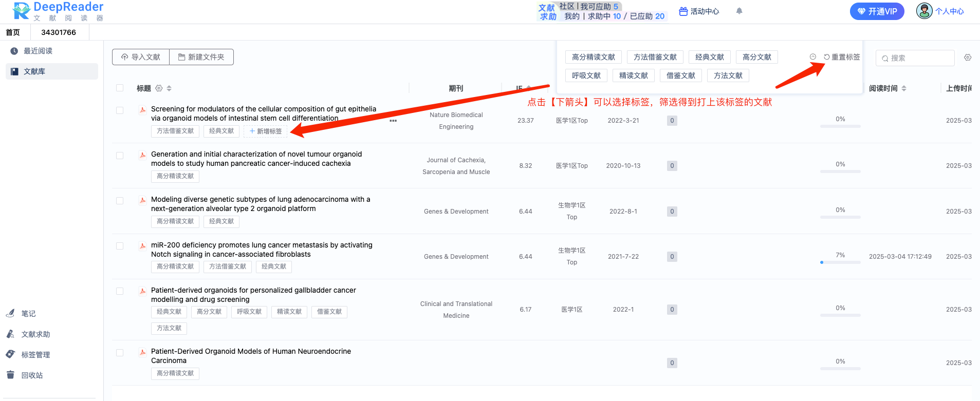
Task: Click the gear icon next to 标题
Action: pos(159,88)
